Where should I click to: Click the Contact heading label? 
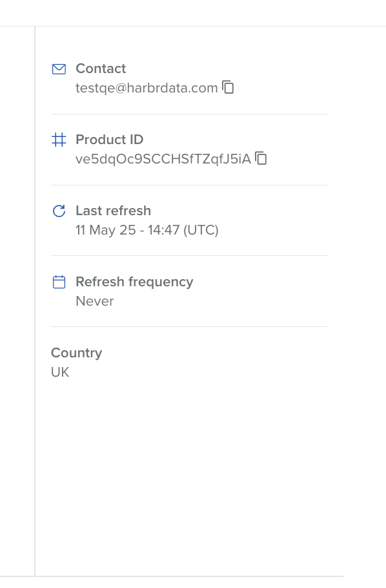pos(101,68)
